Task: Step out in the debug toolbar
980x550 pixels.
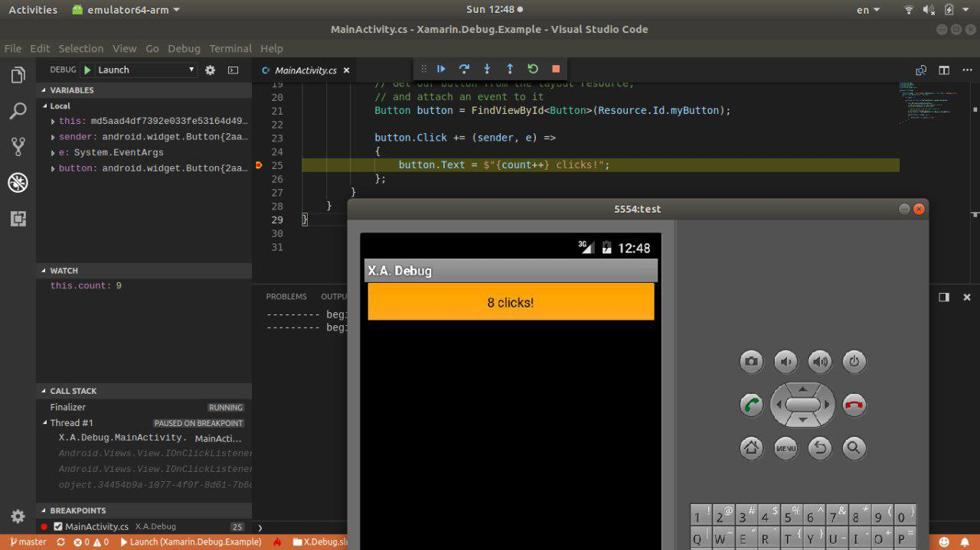Action: (x=510, y=69)
